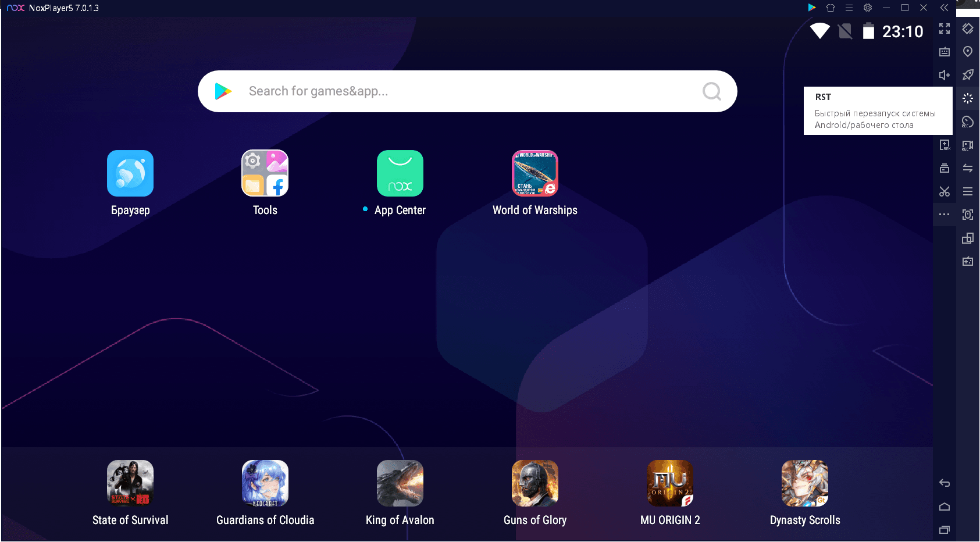Click the RST quick restart icon

click(x=968, y=98)
